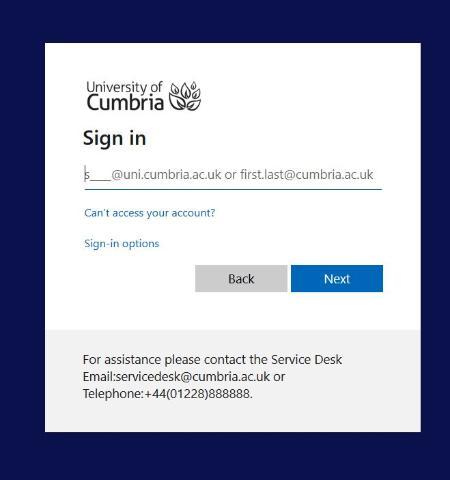Focus the email address sign-in field
Viewport: 450px width, 480px height.
click(233, 174)
